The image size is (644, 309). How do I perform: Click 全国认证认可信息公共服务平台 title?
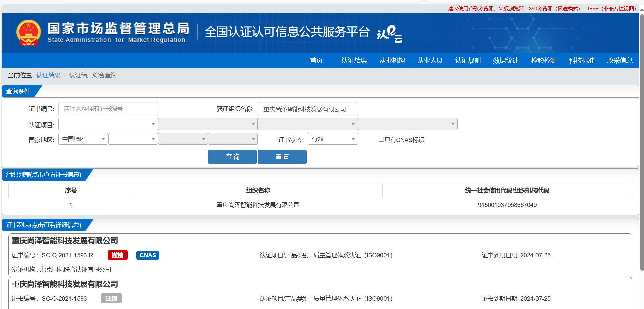pyautogui.click(x=287, y=32)
